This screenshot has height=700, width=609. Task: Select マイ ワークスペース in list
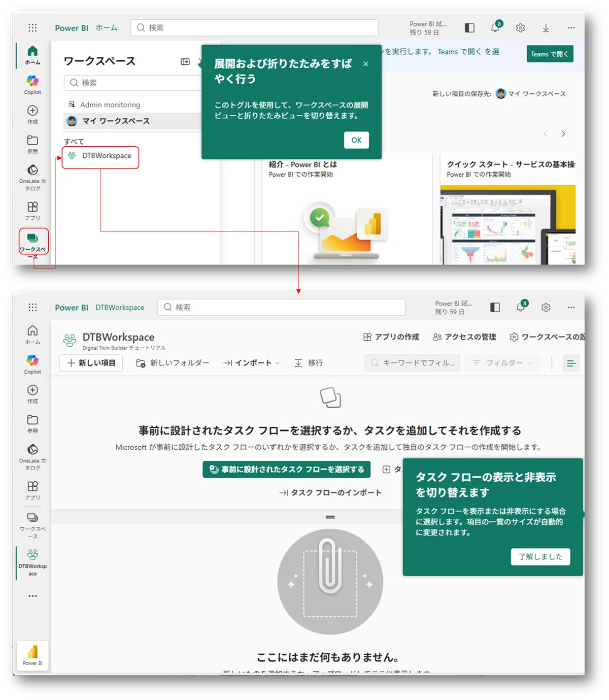tap(132, 121)
